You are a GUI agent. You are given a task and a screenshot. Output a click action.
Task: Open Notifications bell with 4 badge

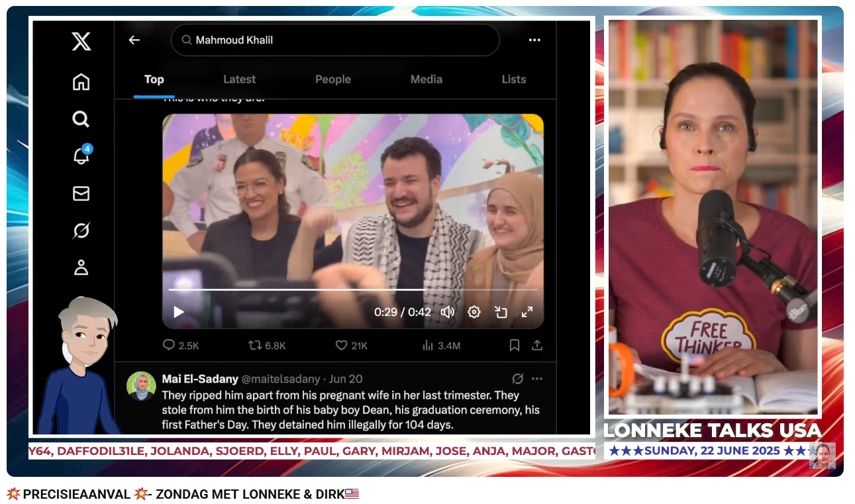coord(81,156)
